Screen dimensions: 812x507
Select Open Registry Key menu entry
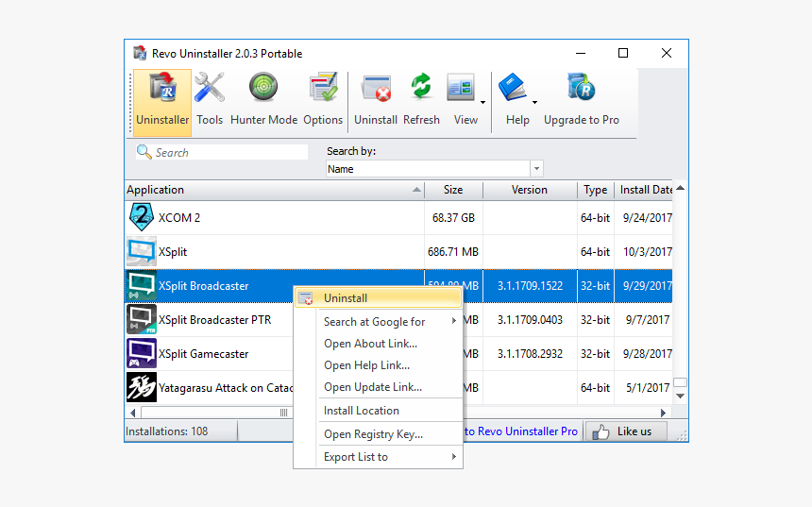(x=373, y=434)
